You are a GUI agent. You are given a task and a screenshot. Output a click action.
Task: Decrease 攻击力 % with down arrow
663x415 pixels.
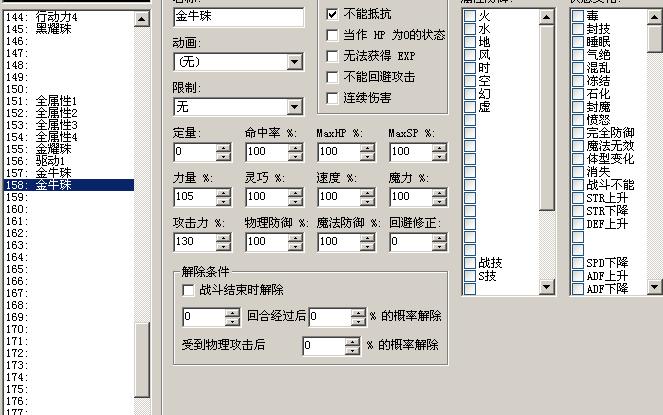tap(223, 246)
